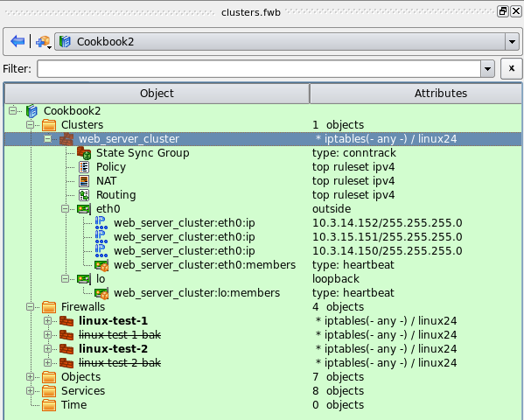The width and height of the screenshot is (524, 420).
Task: Click the 'type: conntrack' attribute text
Action: 354,153
